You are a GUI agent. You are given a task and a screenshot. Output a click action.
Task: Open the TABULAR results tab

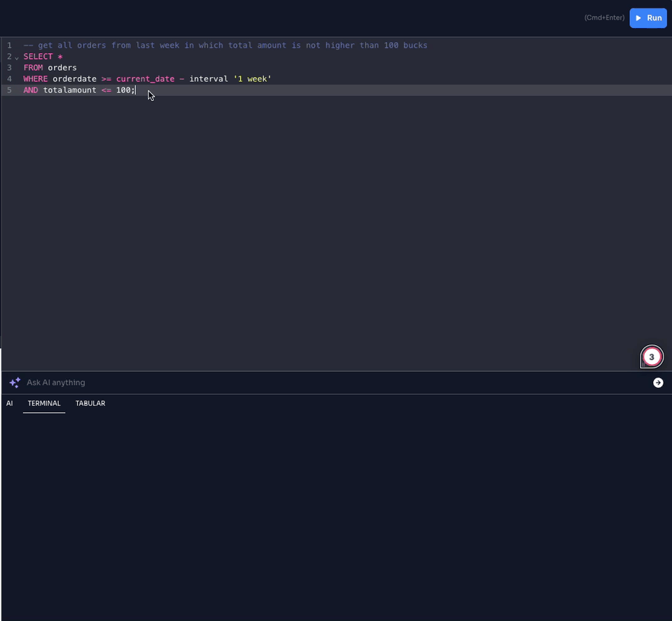[x=90, y=403]
